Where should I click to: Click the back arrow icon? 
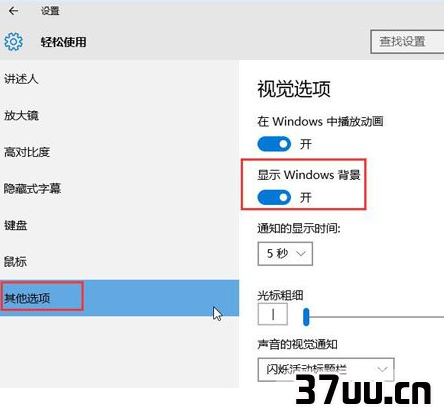pyautogui.click(x=13, y=11)
